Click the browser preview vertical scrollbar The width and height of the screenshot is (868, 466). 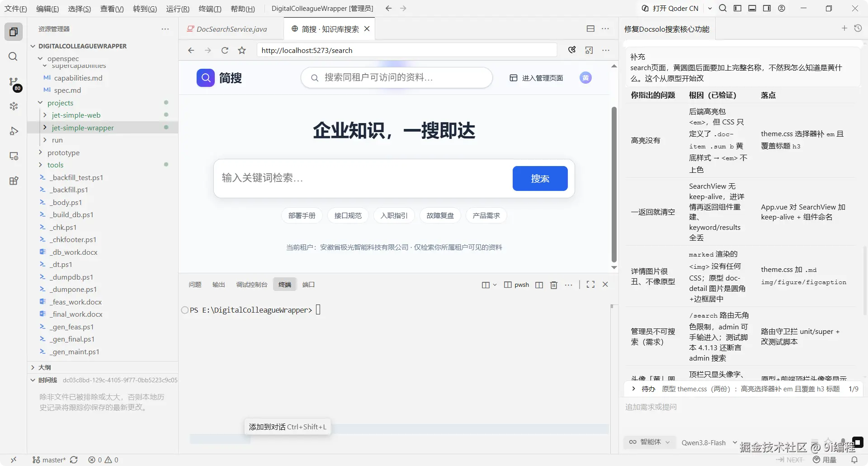614,185
